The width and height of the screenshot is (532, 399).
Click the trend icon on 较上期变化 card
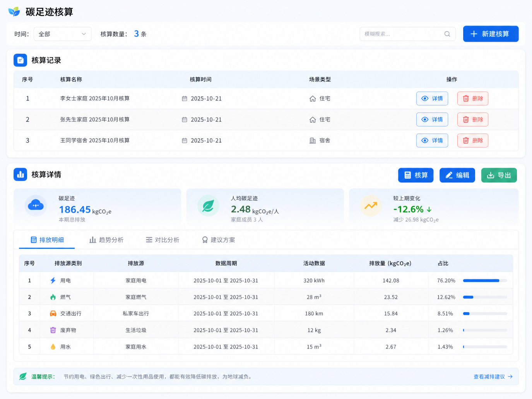point(371,205)
